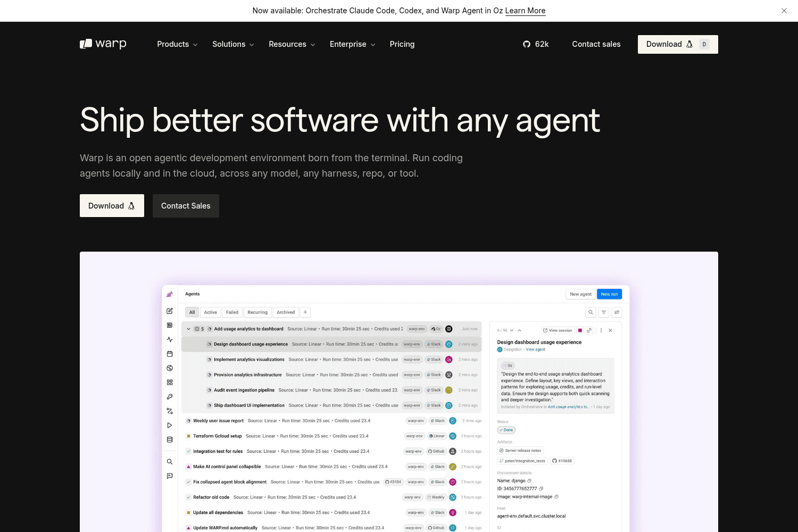Click the Done status pill
Image resolution: width=798 pixels, height=532 pixels.
506,430
